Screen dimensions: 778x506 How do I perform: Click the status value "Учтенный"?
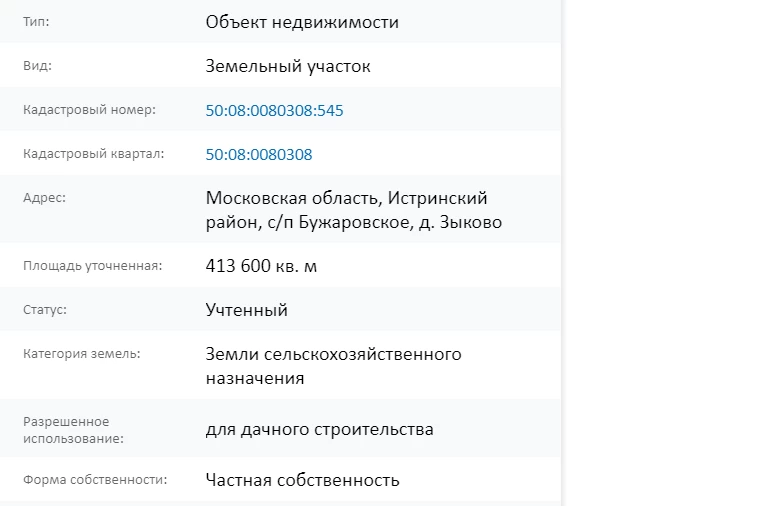click(x=247, y=310)
